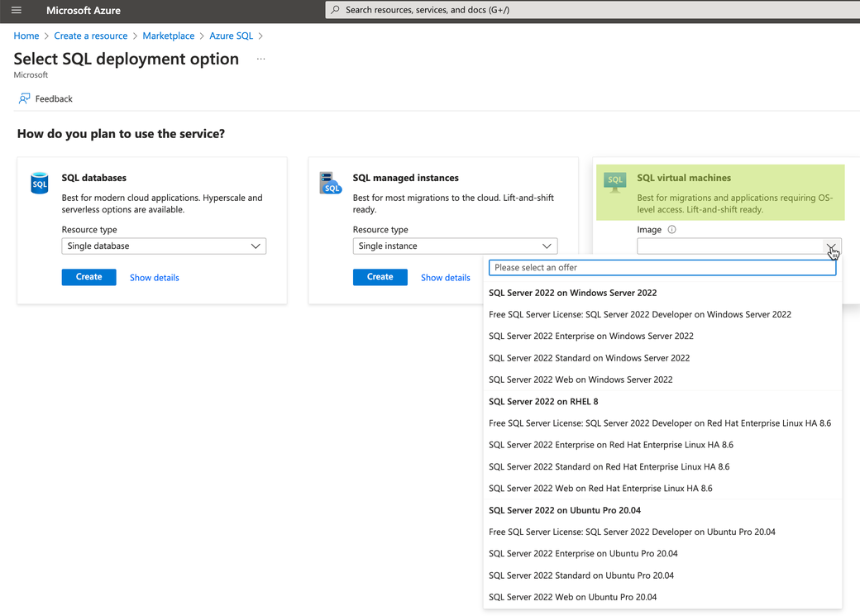860x616 pixels.
Task: Click 'How do you plan to use the service?' text
Action: point(121,134)
